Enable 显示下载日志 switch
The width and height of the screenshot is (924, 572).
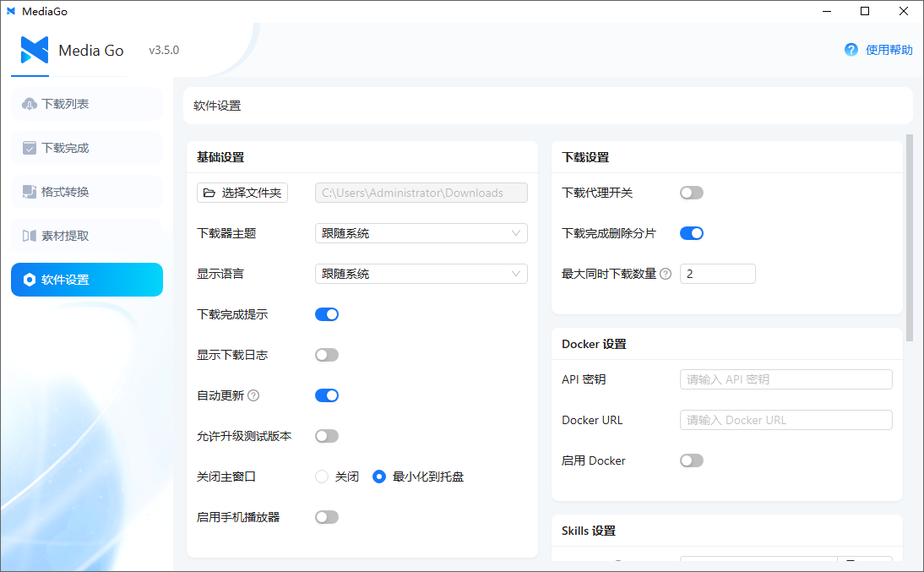click(x=327, y=355)
